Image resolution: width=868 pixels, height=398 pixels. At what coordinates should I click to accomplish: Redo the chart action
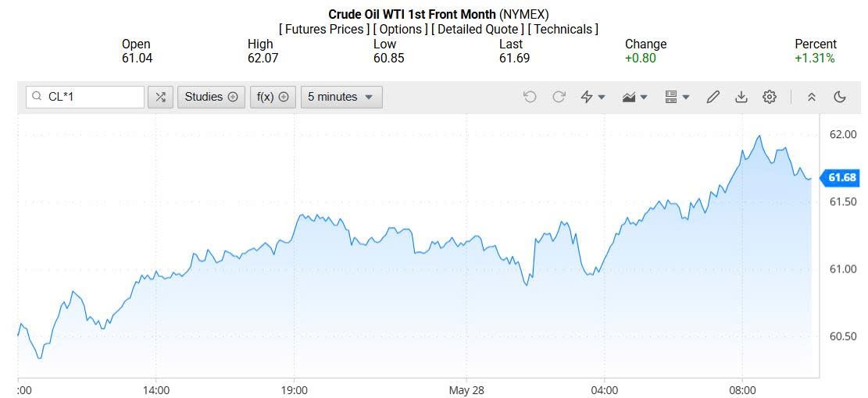(559, 97)
